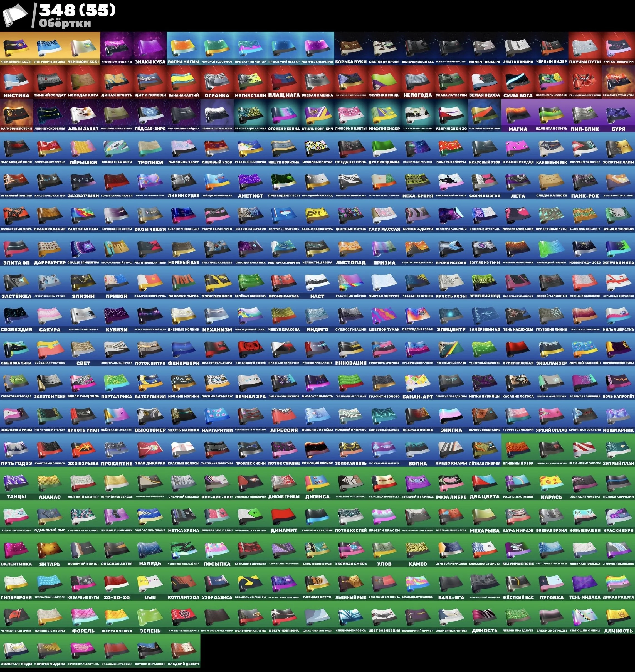This screenshot has height=672, width=635.
Task: Select the АГРЕССИЯ wrap thumbnail
Action: (x=284, y=416)
